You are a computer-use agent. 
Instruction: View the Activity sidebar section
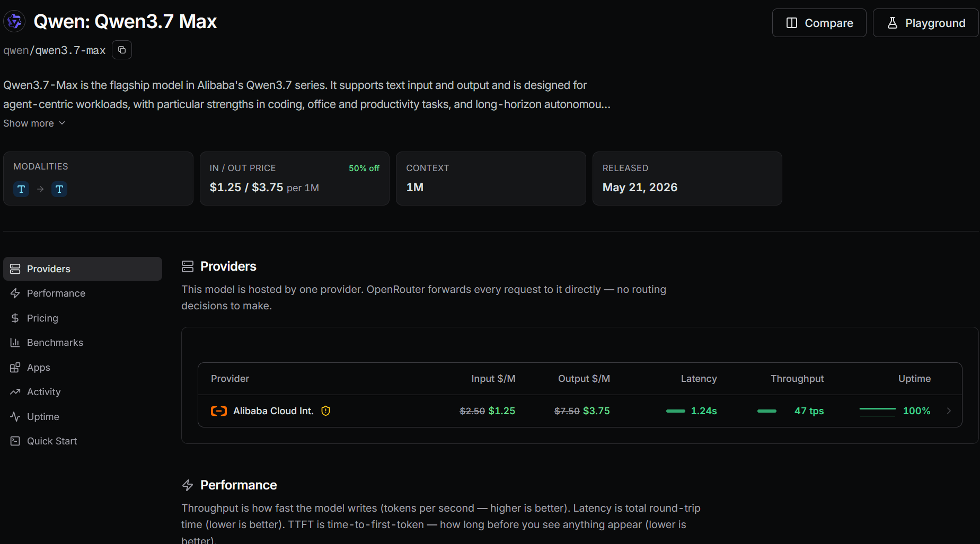[x=83, y=391]
